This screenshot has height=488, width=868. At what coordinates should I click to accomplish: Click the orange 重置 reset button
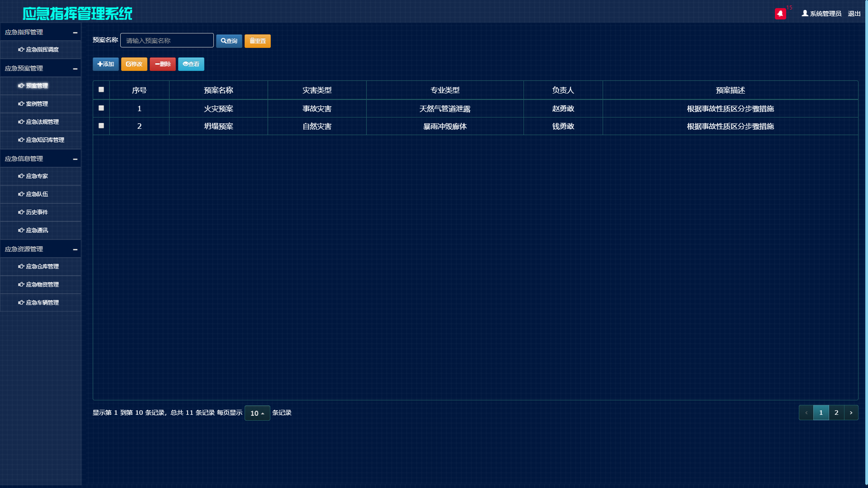[x=258, y=41]
